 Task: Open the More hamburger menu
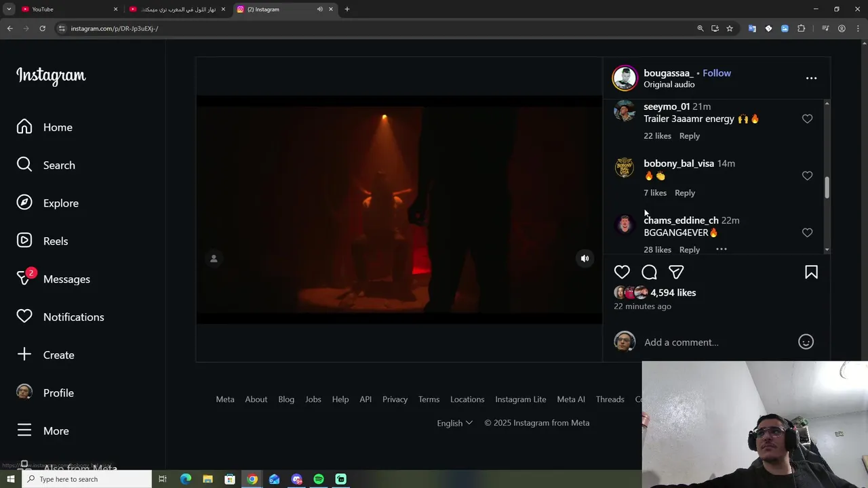pyautogui.click(x=43, y=431)
